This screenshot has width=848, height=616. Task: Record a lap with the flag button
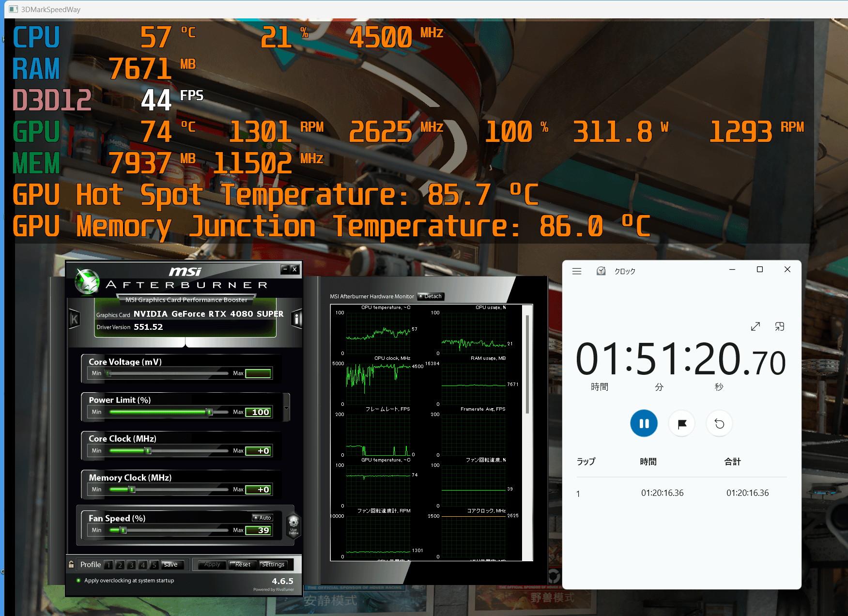(682, 424)
